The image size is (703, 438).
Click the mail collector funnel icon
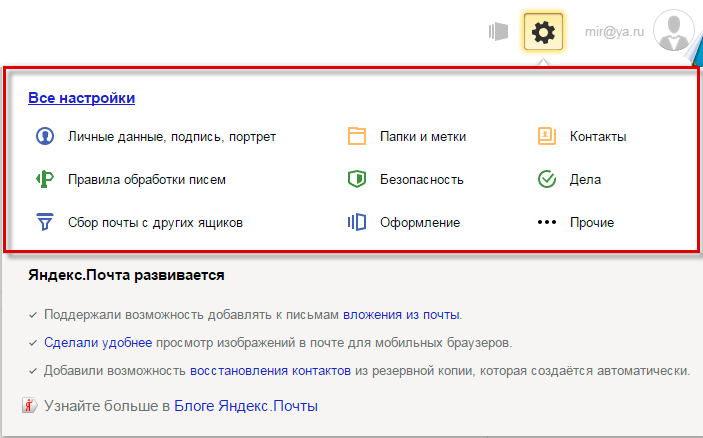pyautogui.click(x=45, y=222)
